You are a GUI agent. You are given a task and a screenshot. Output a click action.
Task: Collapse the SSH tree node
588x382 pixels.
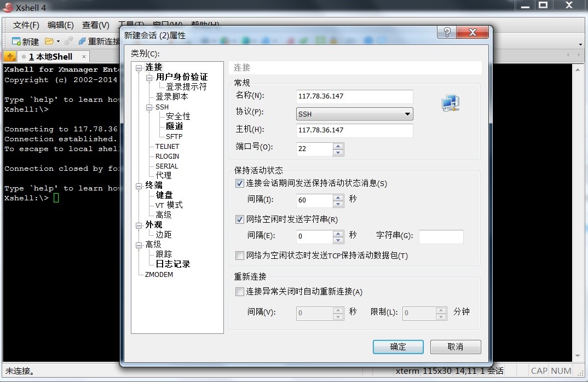point(149,107)
